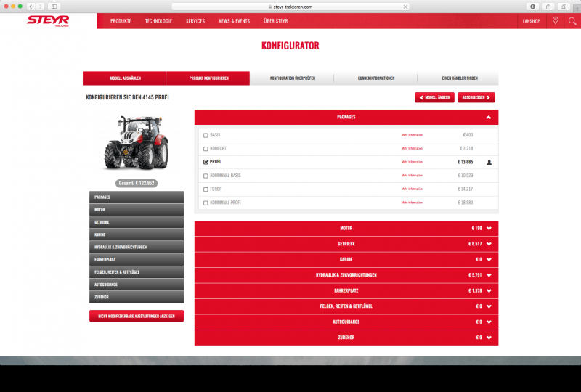Click the Modell ändern button

434,97
